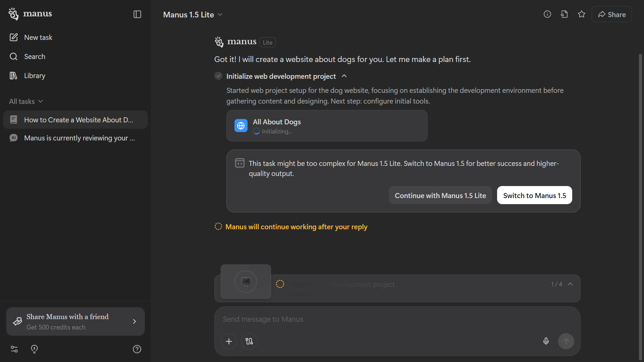Star this task as a favorite
The height and width of the screenshot is (362, 644).
click(x=581, y=14)
